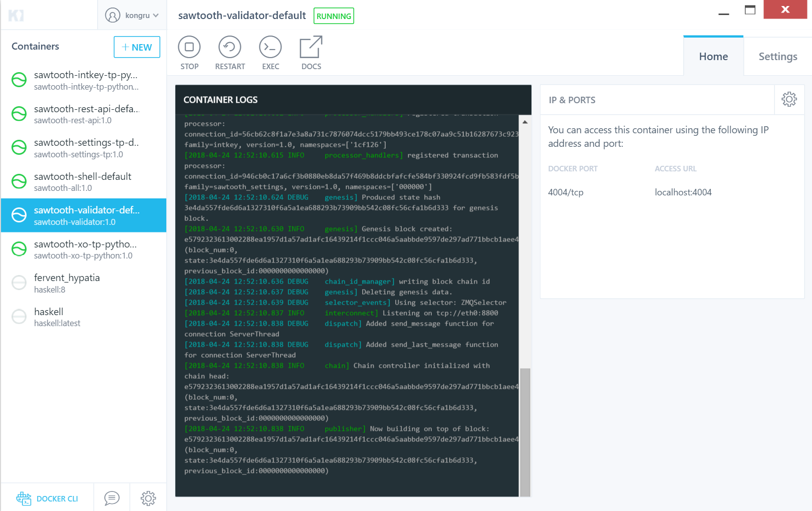The image size is (812, 511).
Task: Restart the sawtooth-validator container
Action: [x=230, y=53]
